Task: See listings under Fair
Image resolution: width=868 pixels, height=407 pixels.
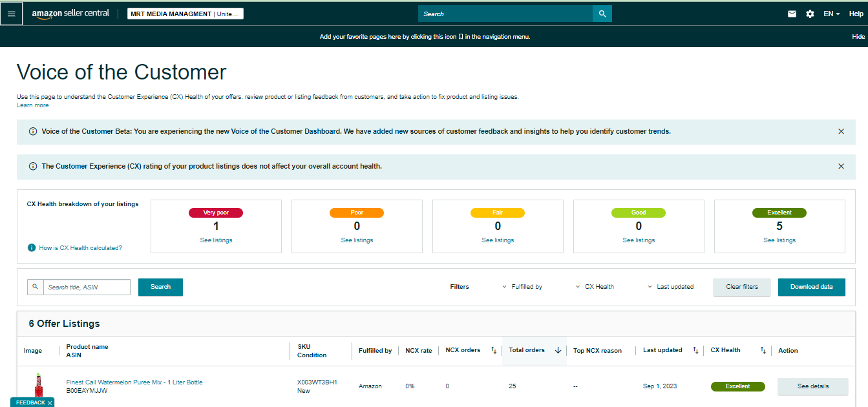Action: click(498, 240)
